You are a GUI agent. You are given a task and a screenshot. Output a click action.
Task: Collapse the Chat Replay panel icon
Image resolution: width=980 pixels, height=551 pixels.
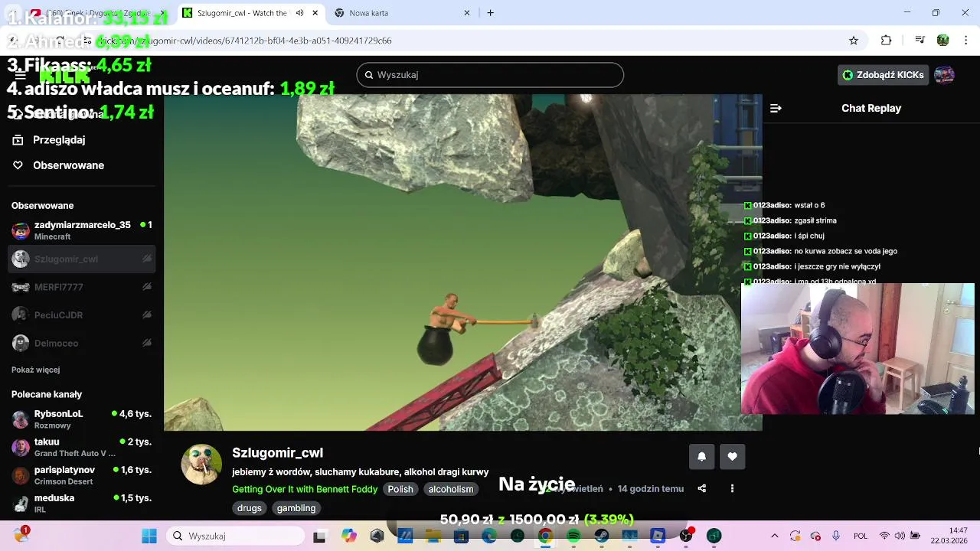tap(776, 108)
